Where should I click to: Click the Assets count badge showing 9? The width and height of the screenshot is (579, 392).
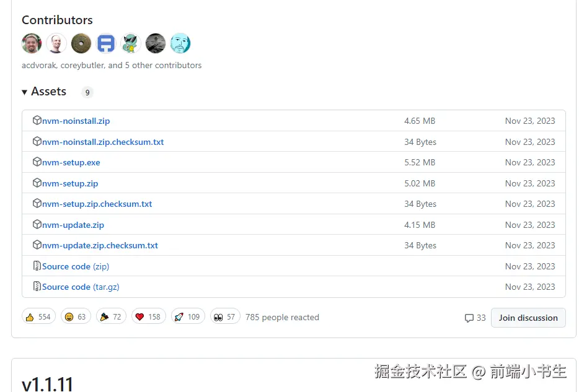pos(87,92)
